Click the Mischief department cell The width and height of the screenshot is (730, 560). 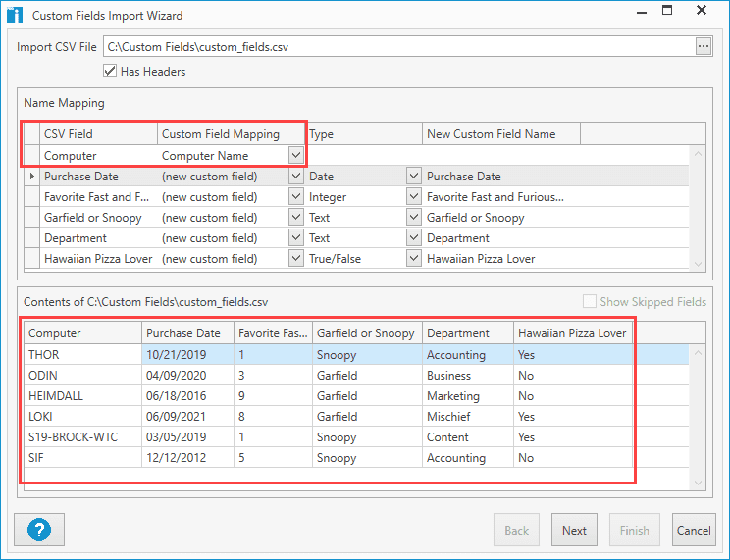click(x=468, y=416)
